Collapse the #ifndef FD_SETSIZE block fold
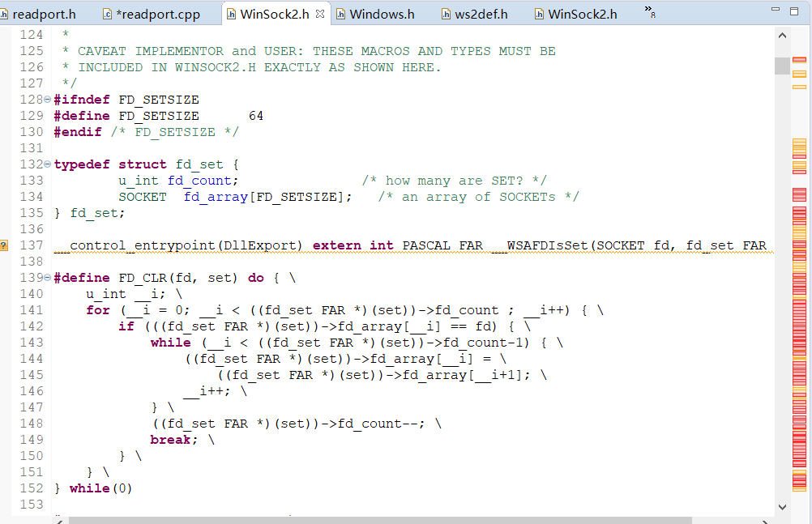 tap(47, 100)
